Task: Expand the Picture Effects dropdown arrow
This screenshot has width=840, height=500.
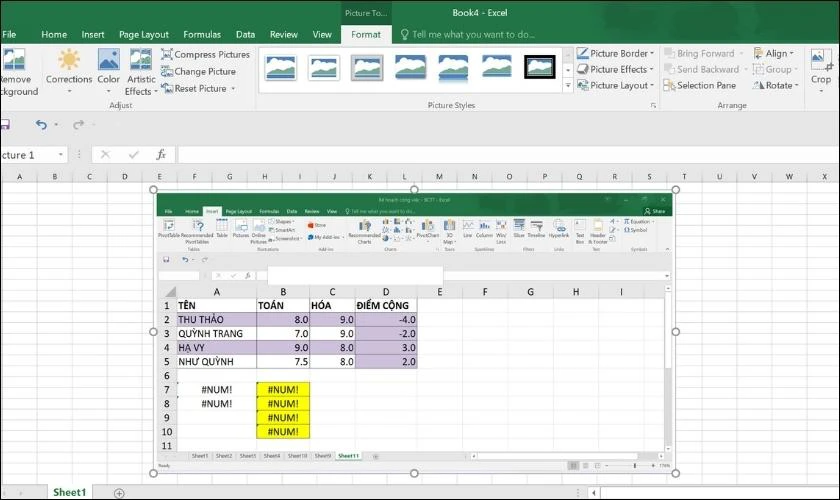Action: pos(651,69)
